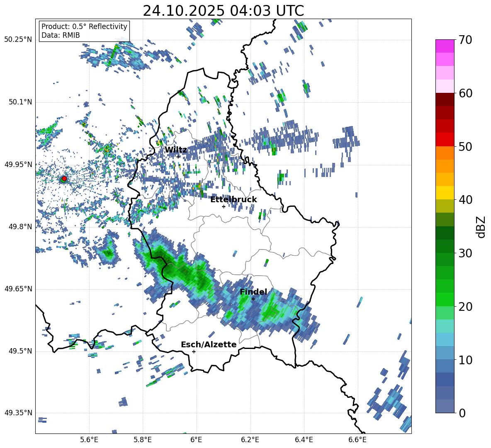Screen dimensions: 491x448
Task: Click the orange colorbar segment below 50
Action: [x=445, y=153]
